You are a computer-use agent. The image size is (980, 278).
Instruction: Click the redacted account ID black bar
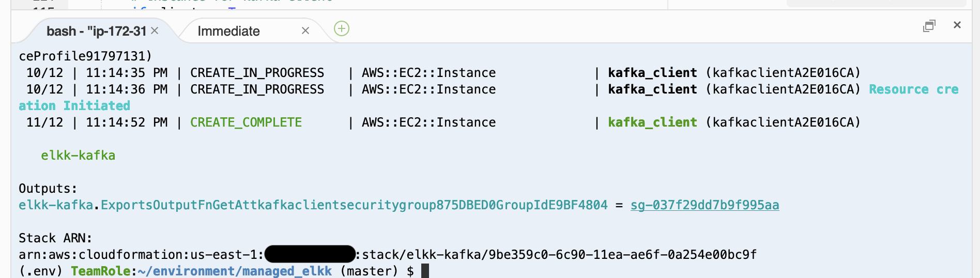(310, 254)
